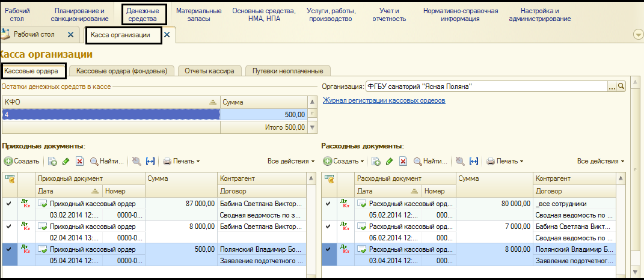The height and width of the screenshot is (280, 644).
Task: Close the Касса организации tab
Action: click(x=167, y=35)
